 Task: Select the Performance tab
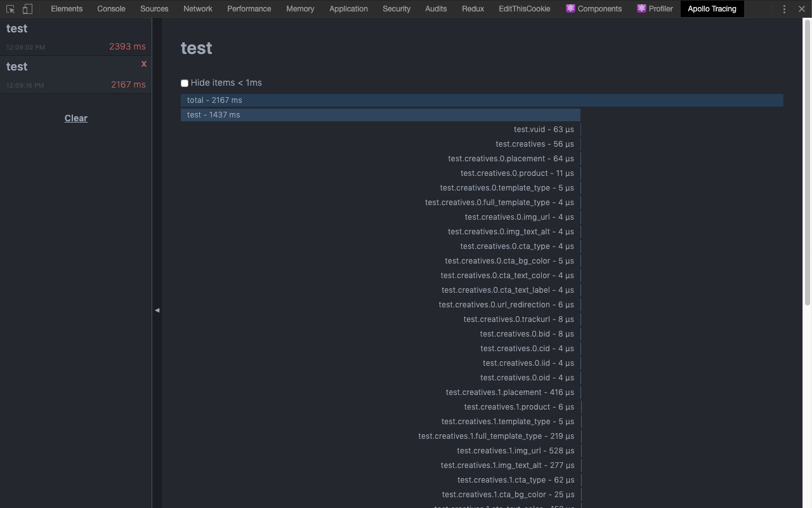pyautogui.click(x=249, y=9)
